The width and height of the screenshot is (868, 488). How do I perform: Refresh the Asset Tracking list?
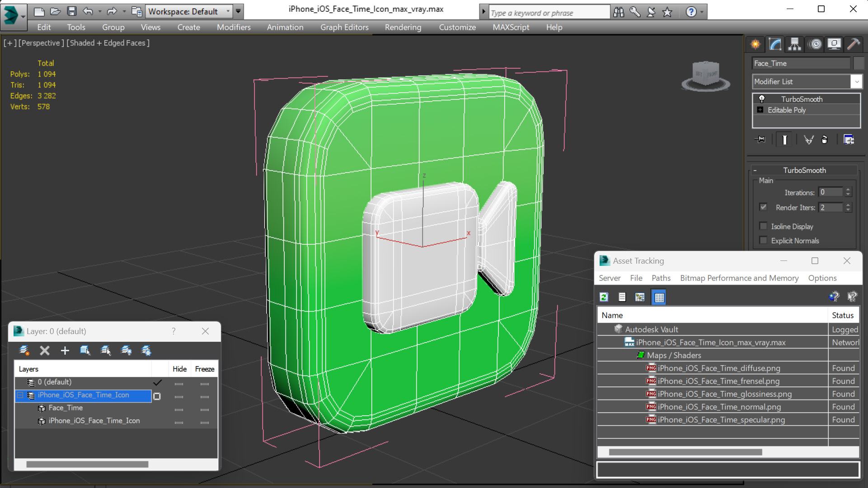coord(604,297)
